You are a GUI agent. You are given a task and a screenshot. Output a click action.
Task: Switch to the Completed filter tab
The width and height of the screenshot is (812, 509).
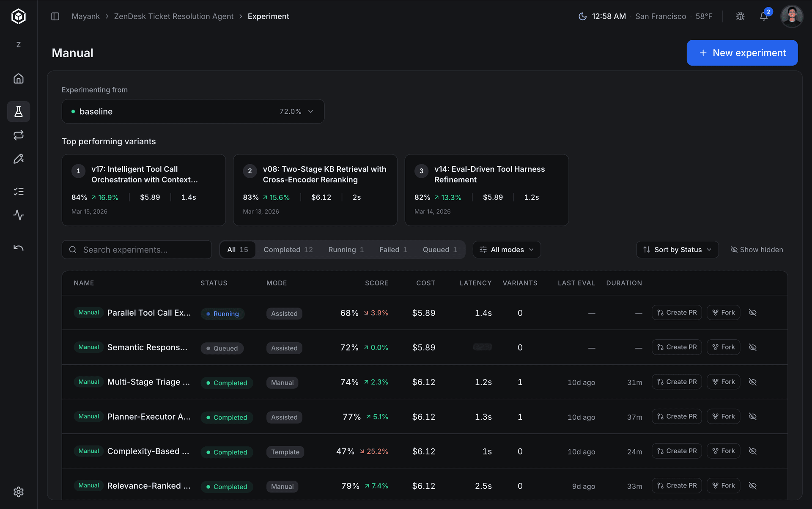click(288, 250)
